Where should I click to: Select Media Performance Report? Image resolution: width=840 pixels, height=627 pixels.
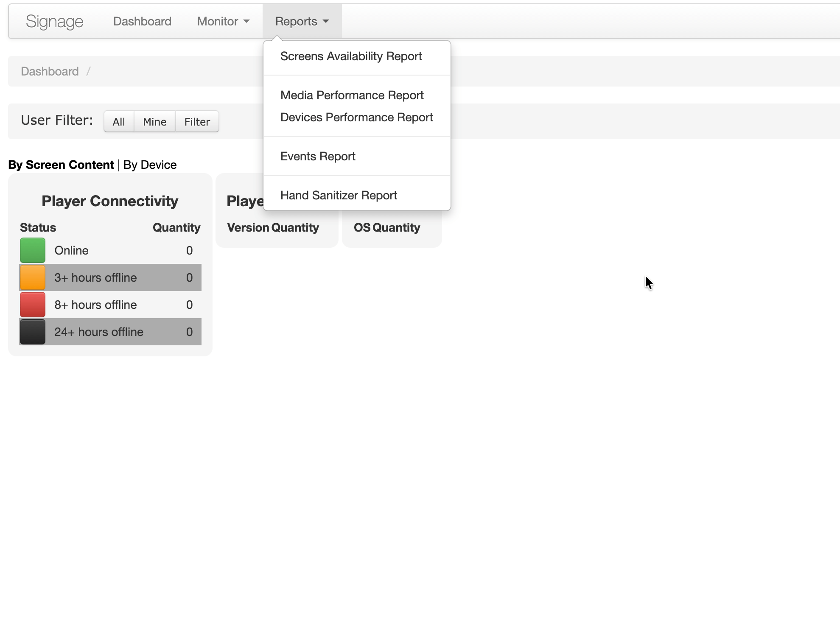tap(352, 95)
